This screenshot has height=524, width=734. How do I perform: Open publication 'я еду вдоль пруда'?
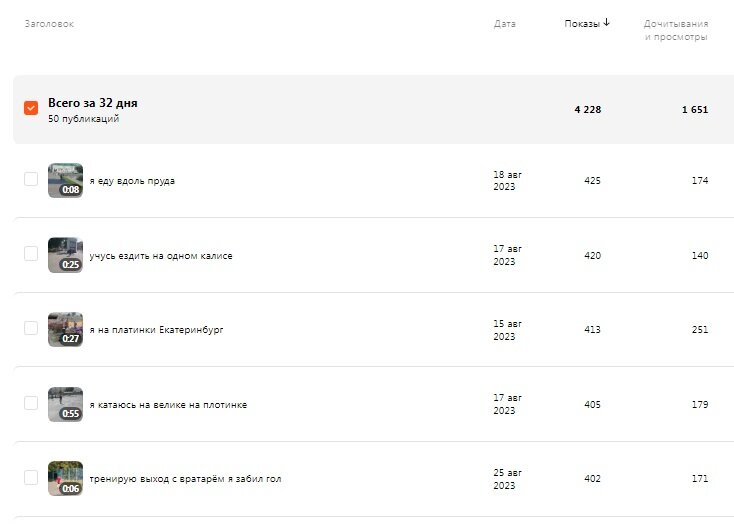(132, 181)
